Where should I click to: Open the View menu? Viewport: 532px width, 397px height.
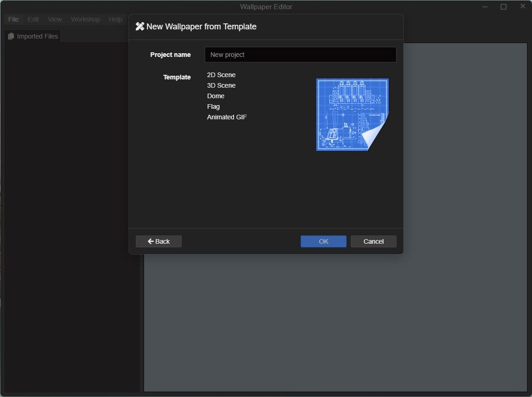coord(55,19)
